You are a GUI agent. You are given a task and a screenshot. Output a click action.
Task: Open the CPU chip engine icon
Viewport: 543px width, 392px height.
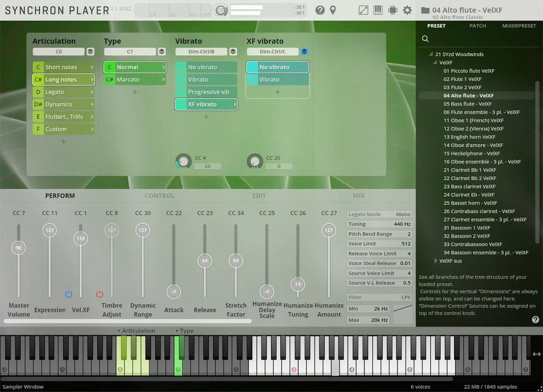click(392, 10)
